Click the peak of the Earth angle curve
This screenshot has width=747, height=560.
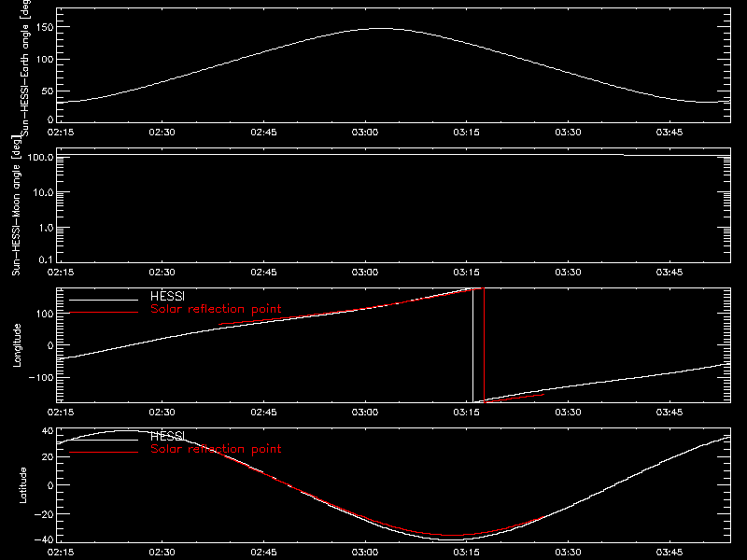[380, 29]
